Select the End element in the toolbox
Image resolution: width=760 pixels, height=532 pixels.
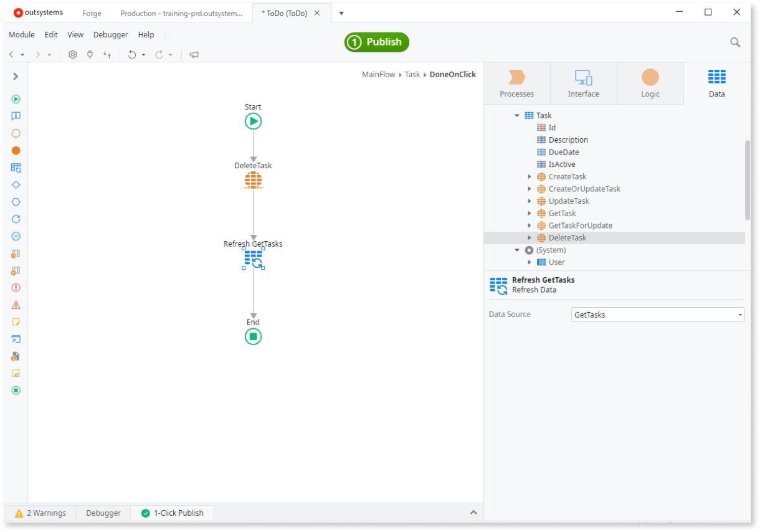click(16, 390)
